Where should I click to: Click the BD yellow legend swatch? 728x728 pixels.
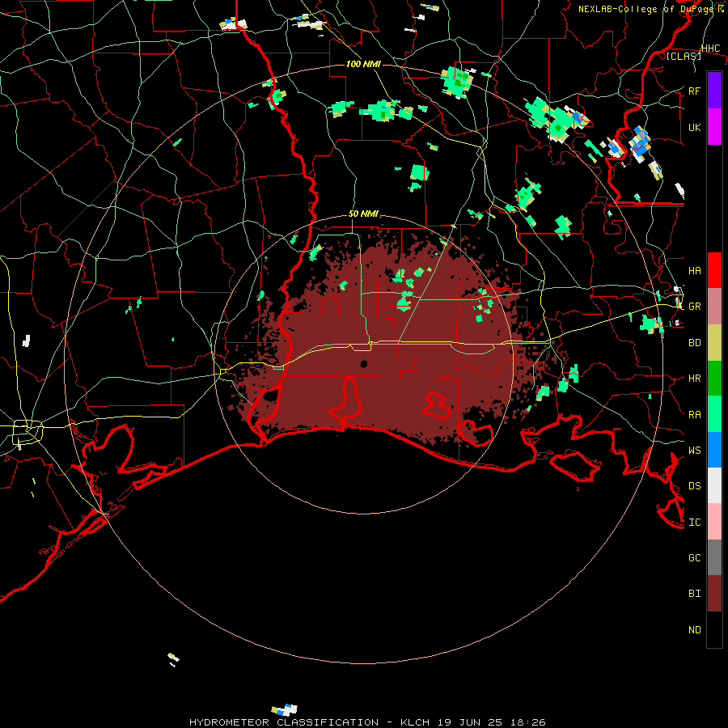pos(714,343)
